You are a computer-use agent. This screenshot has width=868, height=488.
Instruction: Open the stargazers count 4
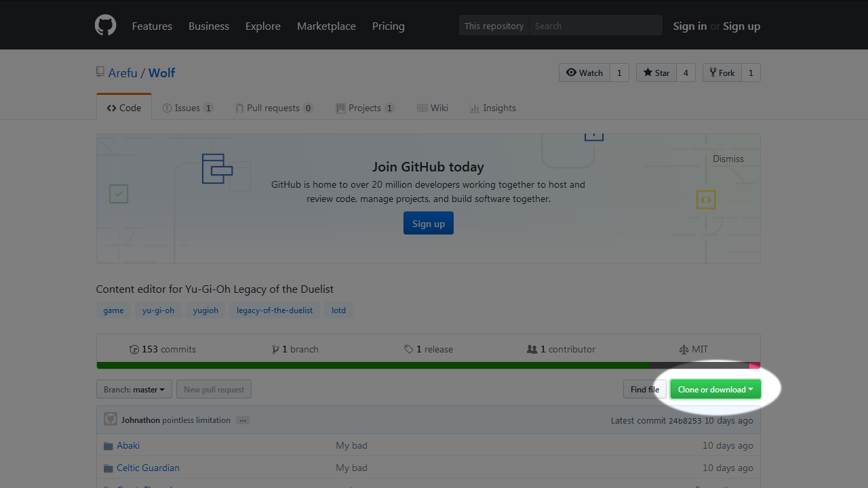pyautogui.click(x=686, y=73)
